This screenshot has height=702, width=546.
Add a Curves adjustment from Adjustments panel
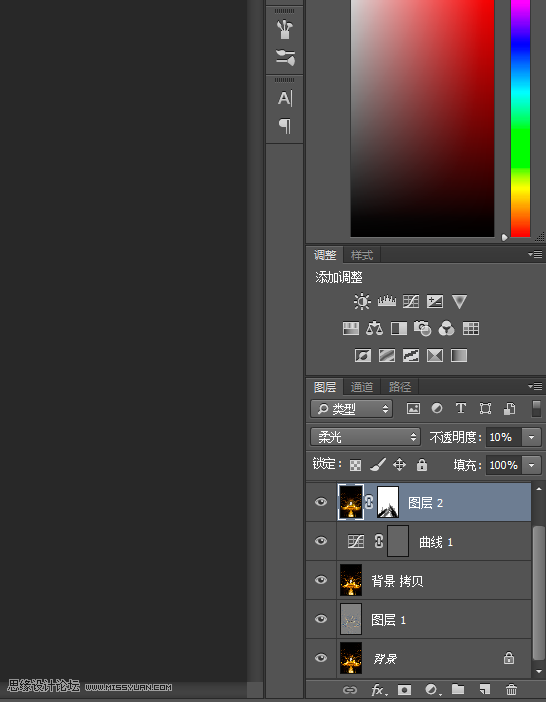[411, 301]
